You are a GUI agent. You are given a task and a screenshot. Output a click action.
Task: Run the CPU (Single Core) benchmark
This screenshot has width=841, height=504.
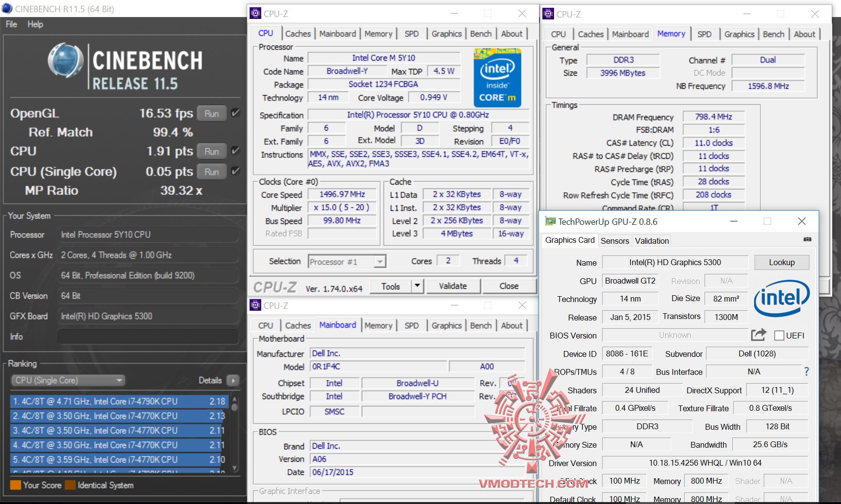[x=211, y=171]
